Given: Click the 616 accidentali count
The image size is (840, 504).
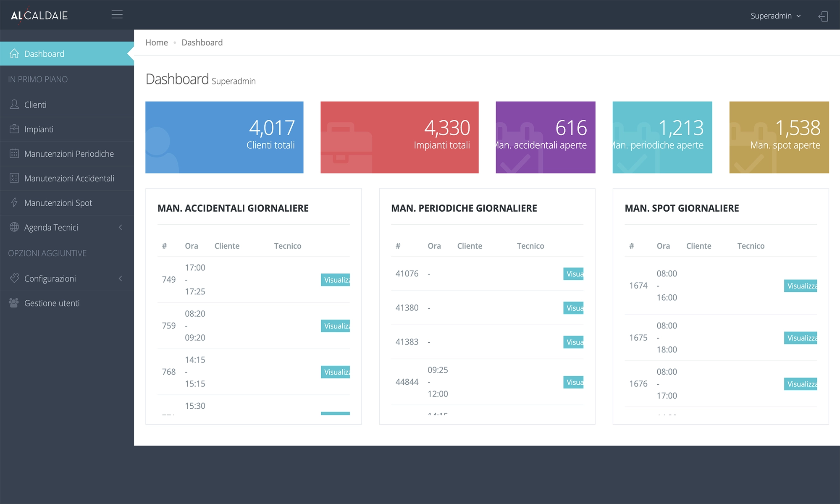Looking at the screenshot, I should click(571, 128).
